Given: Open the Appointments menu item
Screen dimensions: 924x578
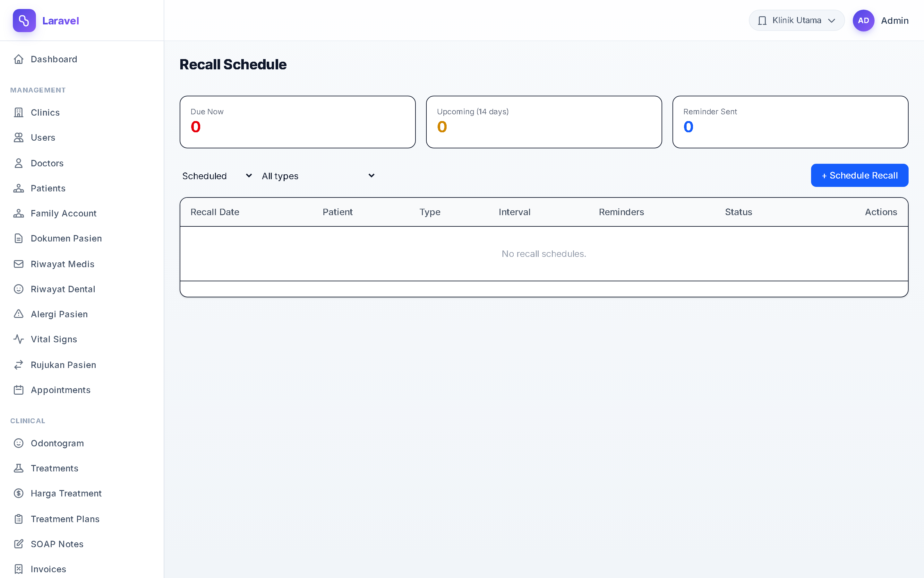Looking at the screenshot, I should coord(82,390).
